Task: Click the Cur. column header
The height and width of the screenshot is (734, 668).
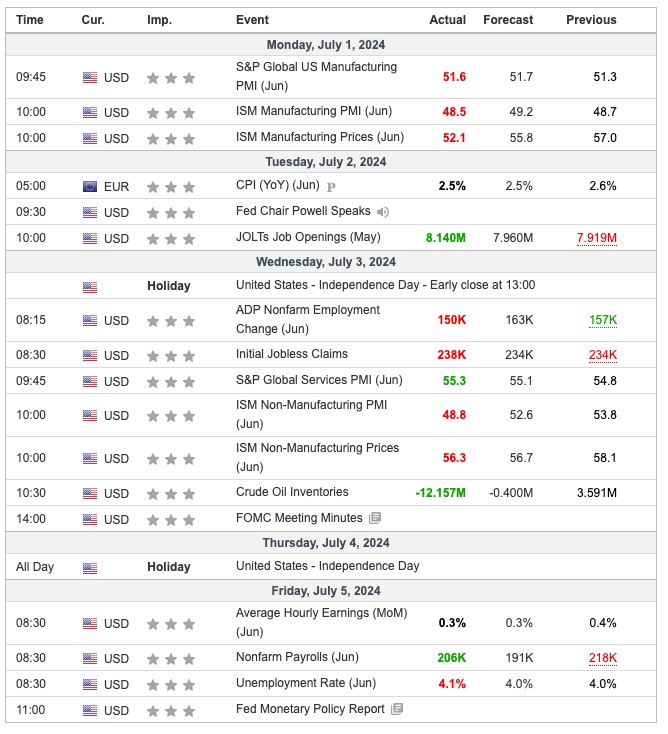Action: point(94,20)
